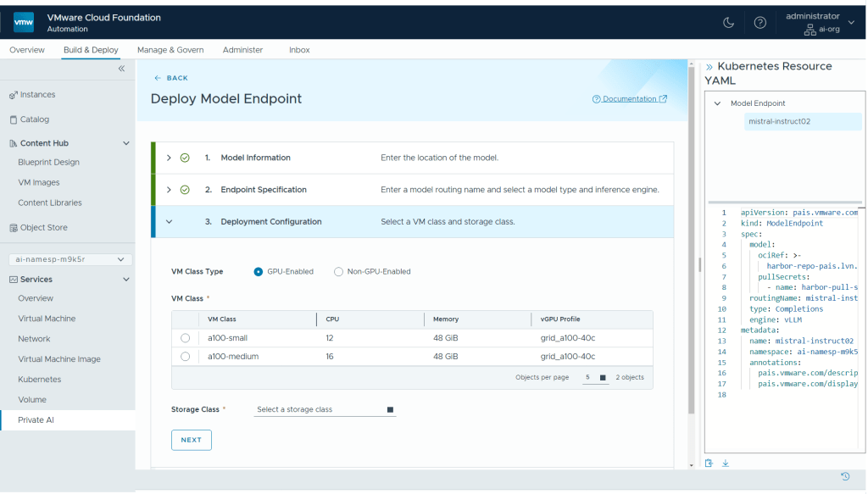The width and height of the screenshot is (868, 494).
Task: Open Virtual Machine Image under Services
Action: pos(59,359)
